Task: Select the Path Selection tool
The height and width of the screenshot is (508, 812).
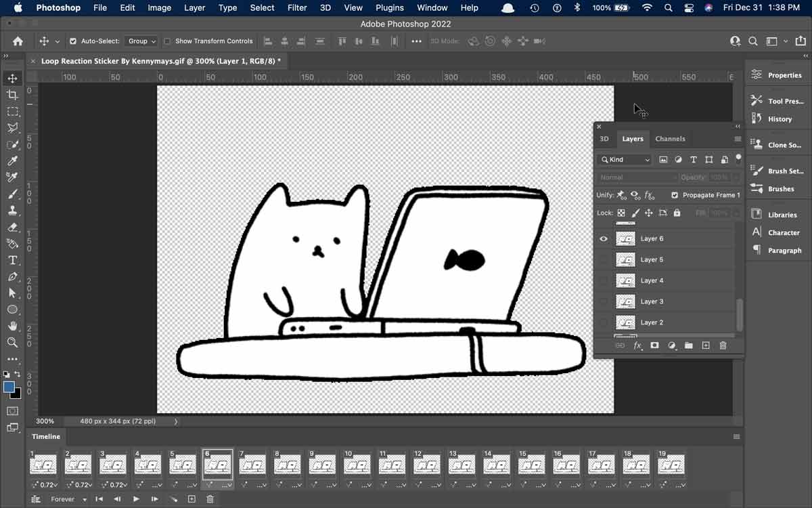Action: pos(12,293)
